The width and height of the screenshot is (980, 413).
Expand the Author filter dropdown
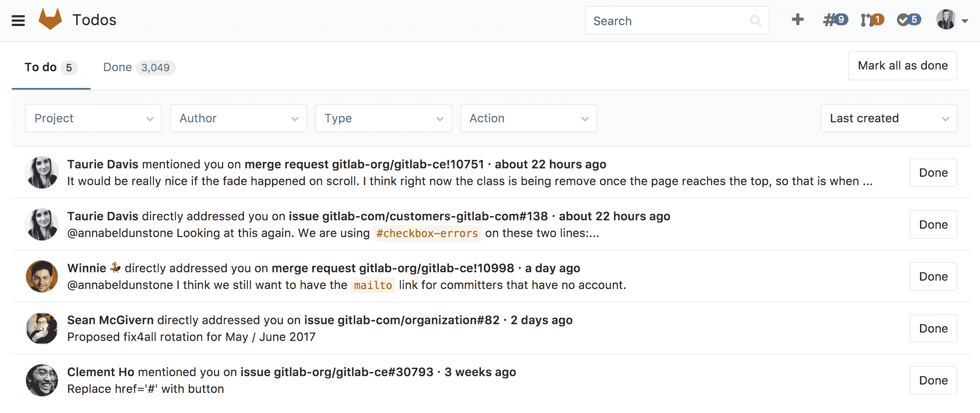[238, 119]
